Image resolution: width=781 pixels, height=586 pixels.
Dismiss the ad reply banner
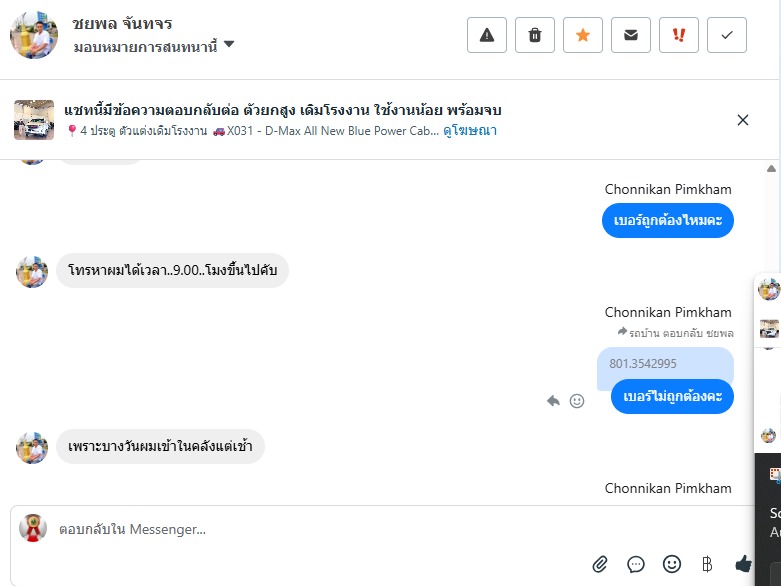point(743,120)
